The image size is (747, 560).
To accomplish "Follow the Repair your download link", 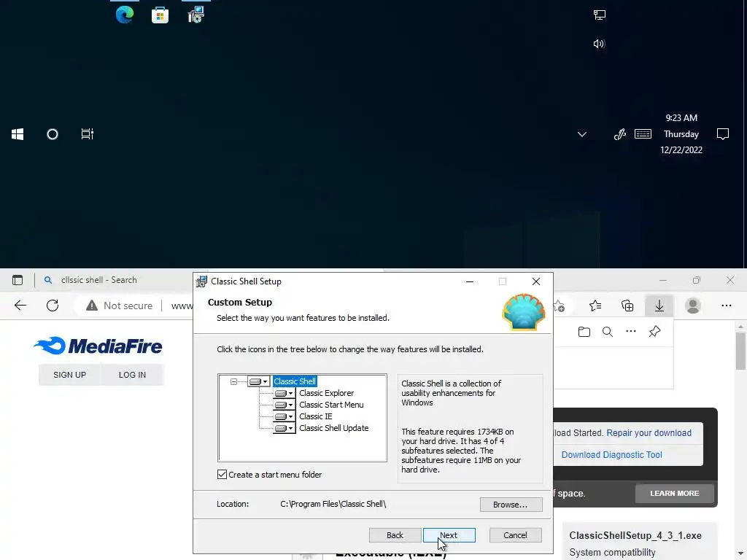I will pyautogui.click(x=649, y=433).
